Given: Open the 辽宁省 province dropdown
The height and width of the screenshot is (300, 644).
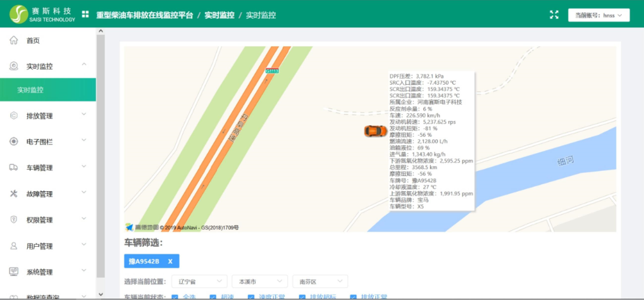Looking at the screenshot, I should (x=199, y=281).
